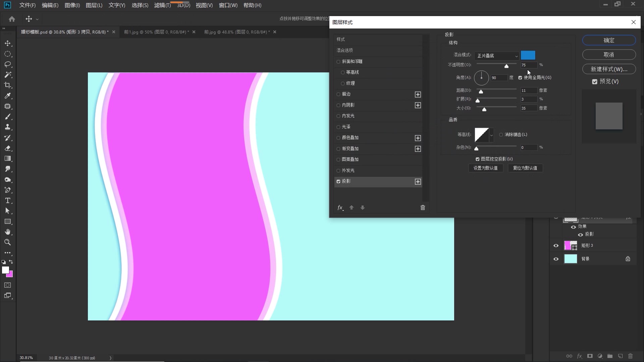Toggle the 使用全局光 (Use Global Light) checkbox
The width and height of the screenshot is (644, 362).
[x=520, y=78]
